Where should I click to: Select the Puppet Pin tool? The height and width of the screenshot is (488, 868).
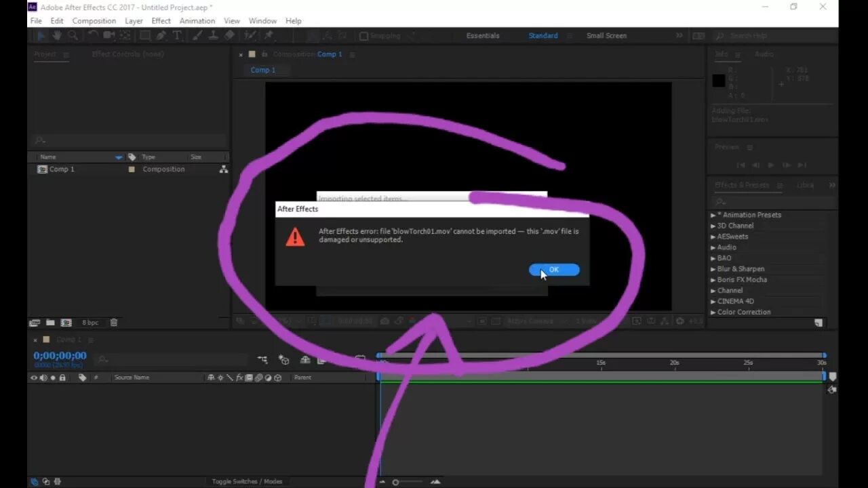pos(269,36)
